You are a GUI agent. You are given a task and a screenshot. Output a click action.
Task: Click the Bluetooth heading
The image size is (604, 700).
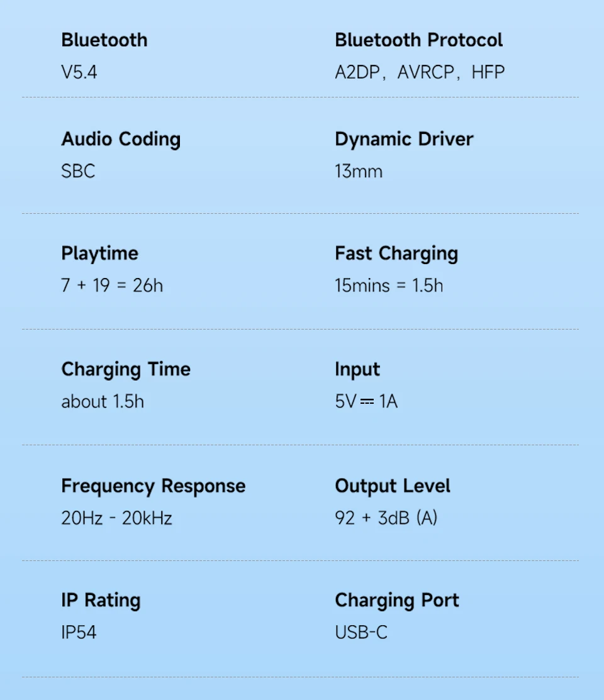tap(104, 40)
